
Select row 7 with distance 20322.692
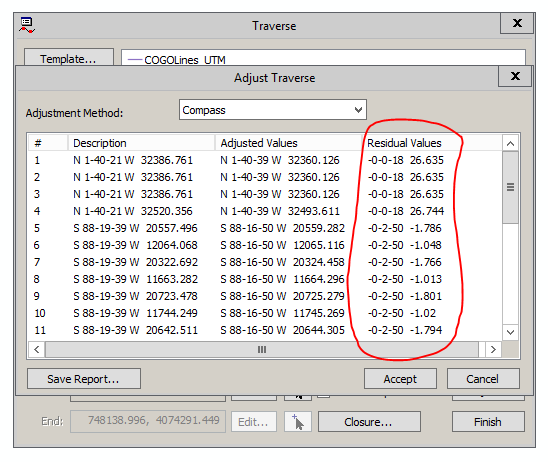(265, 262)
